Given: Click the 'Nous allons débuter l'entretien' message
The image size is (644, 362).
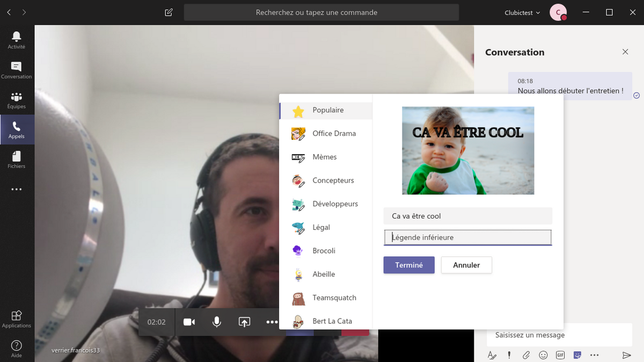Looking at the screenshot, I should [570, 91].
